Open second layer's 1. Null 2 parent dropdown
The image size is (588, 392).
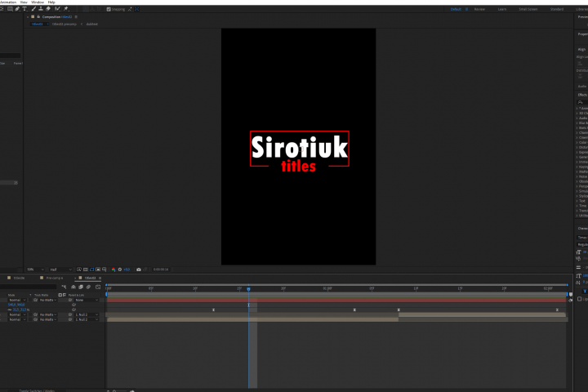(87, 314)
